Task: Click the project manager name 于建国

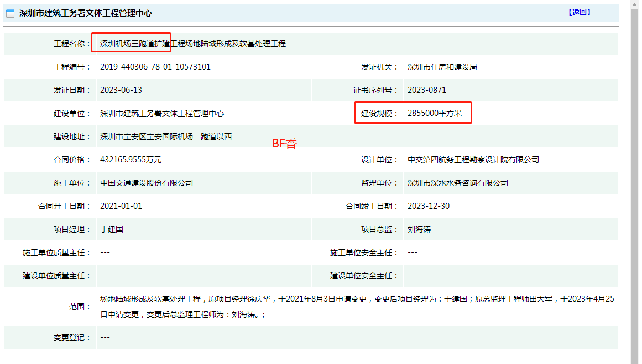Action: [x=111, y=229]
